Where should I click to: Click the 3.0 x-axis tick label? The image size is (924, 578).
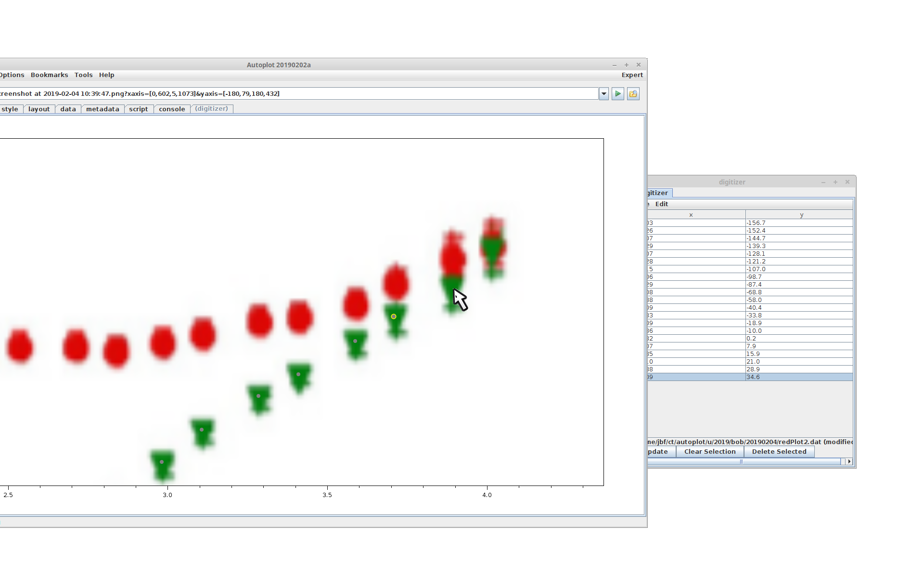(x=167, y=495)
